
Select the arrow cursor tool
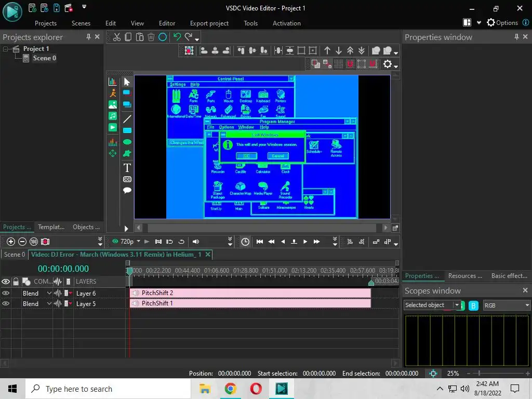coord(127,82)
